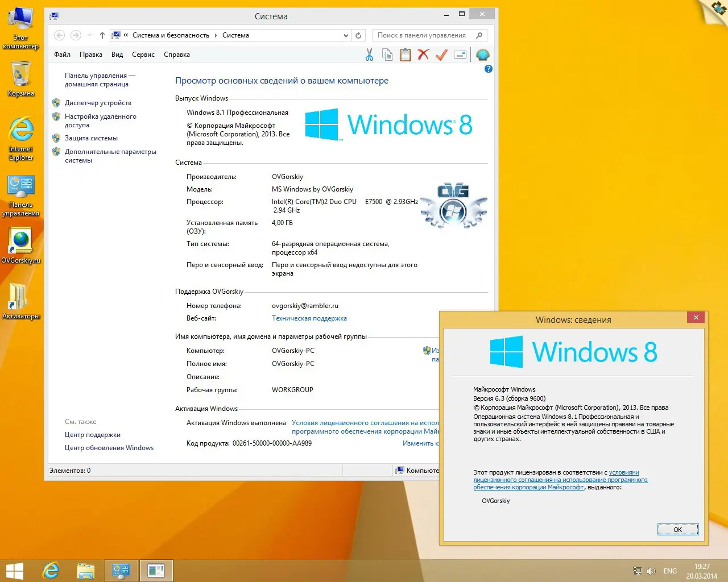Close the Windows: сведения dialog
This screenshot has width=728, height=582.
(x=696, y=317)
